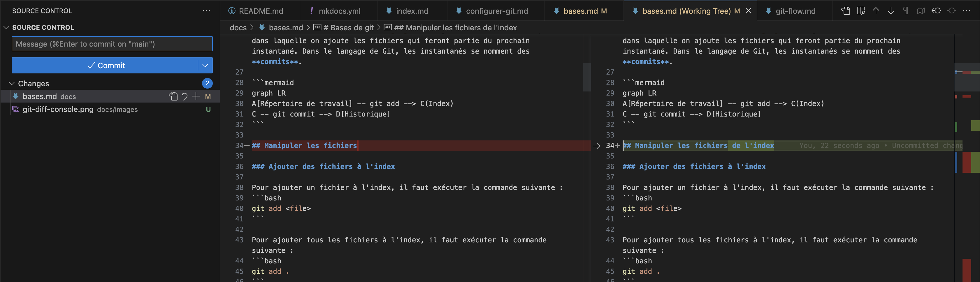The height and width of the screenshot is (282, 980).
Task: Click the symbol icon before '# Bases de git'
Action: pyautogui.click(x=317, y=27)
